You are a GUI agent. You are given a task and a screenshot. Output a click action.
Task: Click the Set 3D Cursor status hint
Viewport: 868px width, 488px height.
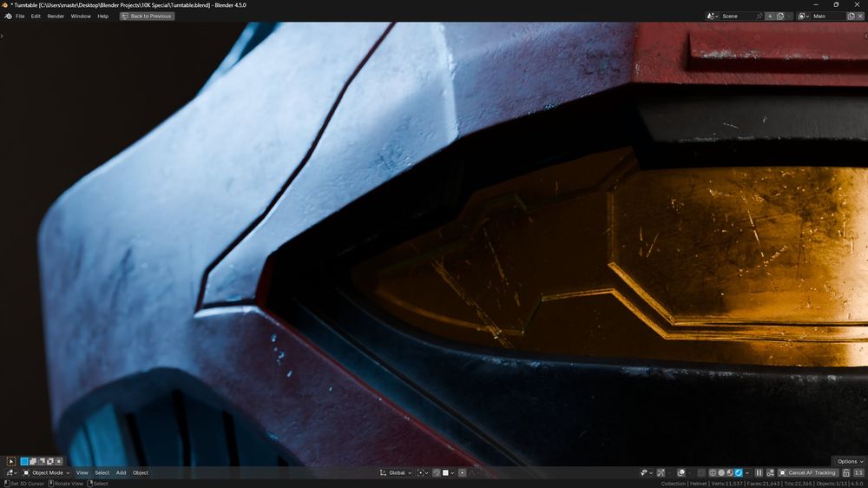pos(23,485)
